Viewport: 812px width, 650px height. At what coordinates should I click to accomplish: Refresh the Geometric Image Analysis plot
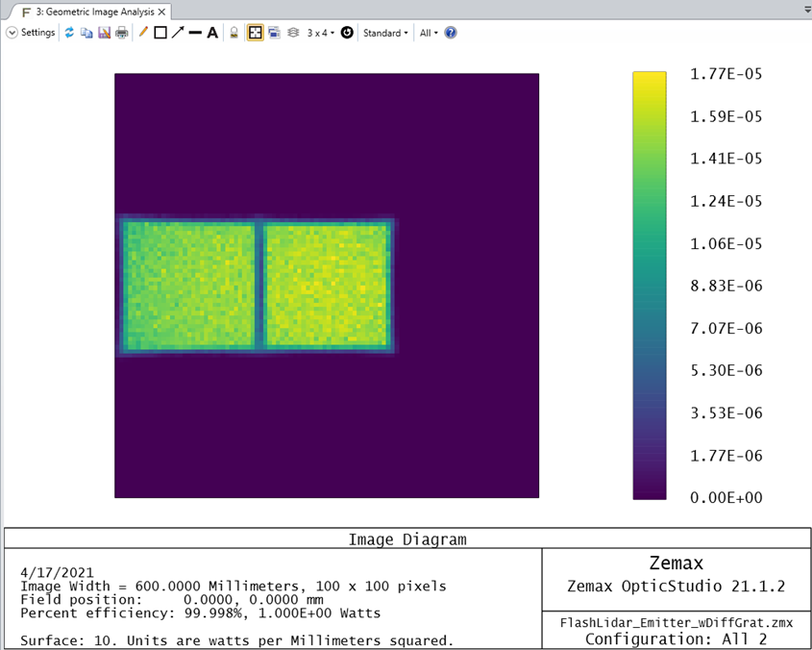[69, 32]
